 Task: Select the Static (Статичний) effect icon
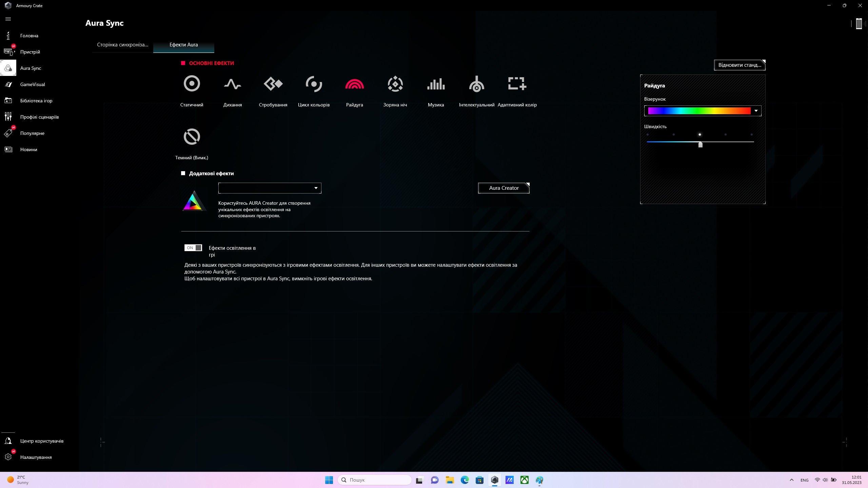192,83
